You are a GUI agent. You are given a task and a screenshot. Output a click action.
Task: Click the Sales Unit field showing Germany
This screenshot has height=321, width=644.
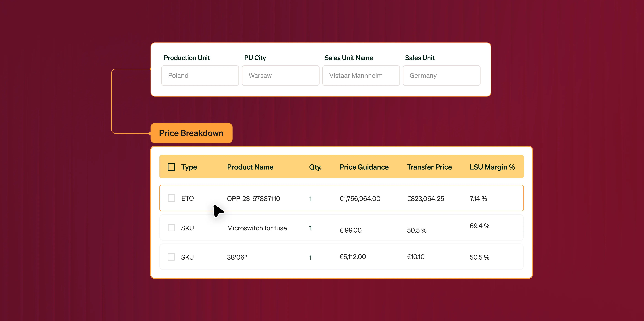(441, 76)
